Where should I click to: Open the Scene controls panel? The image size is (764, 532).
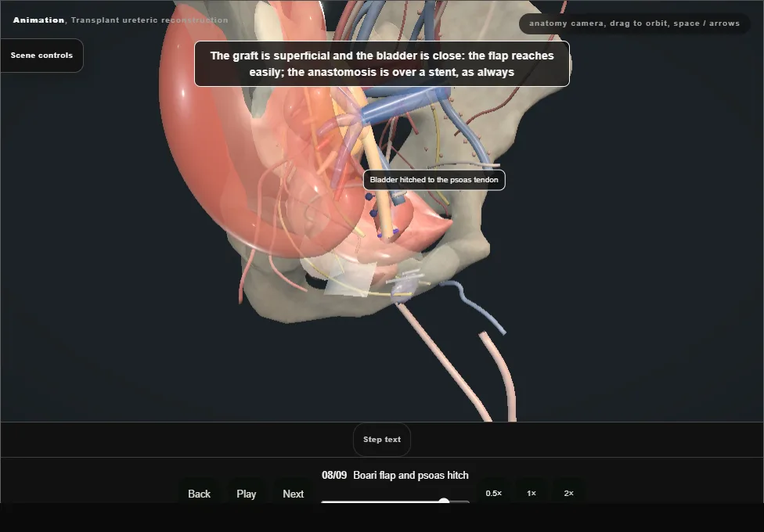42,56
